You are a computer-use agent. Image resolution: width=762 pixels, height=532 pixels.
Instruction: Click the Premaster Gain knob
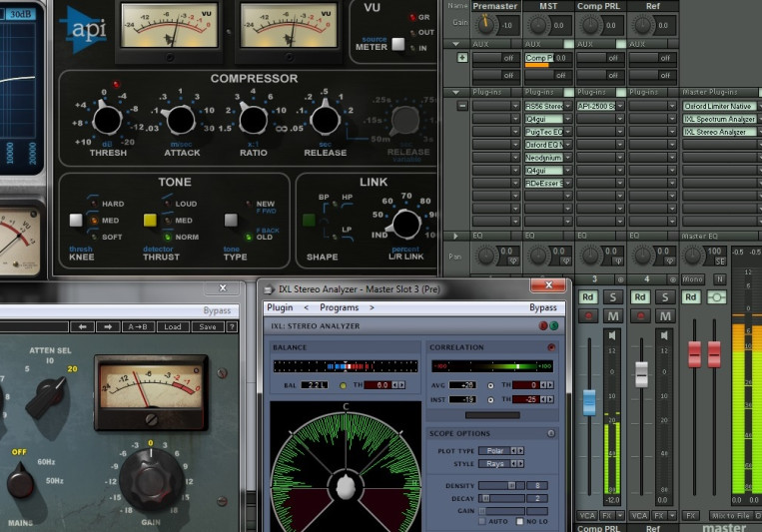coord(485,25)
